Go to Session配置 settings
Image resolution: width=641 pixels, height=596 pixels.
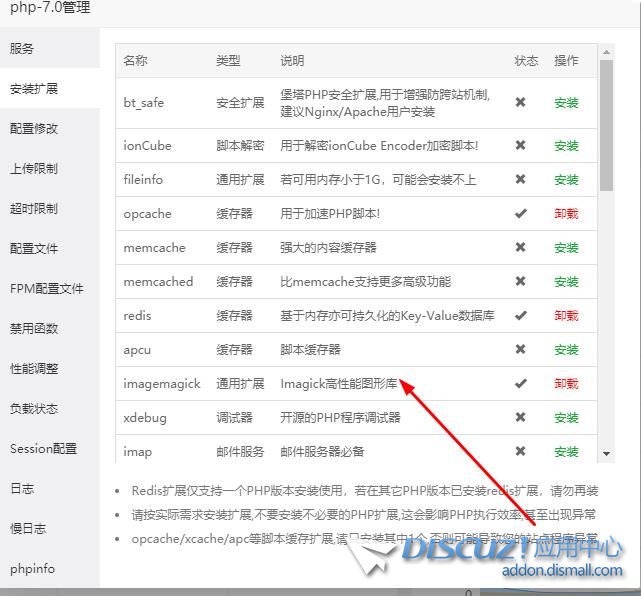pyautogui.click(x=43, y=449)
